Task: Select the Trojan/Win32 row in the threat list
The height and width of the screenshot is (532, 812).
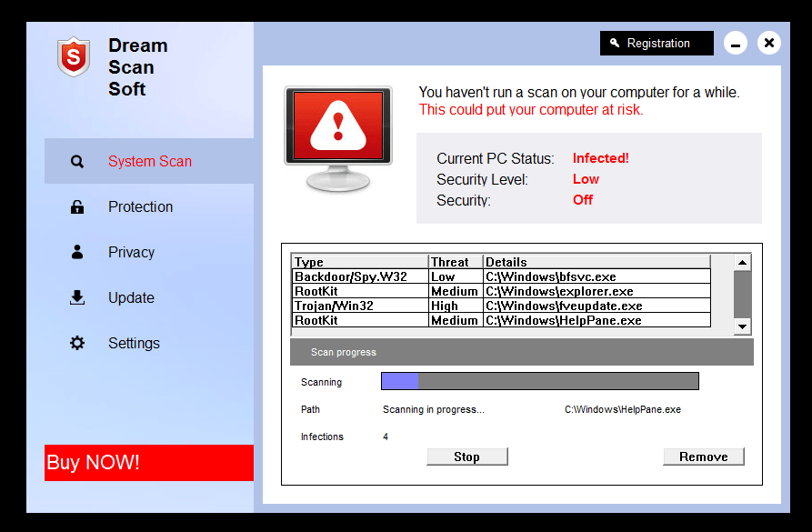Action: click(x=500, y=306)
